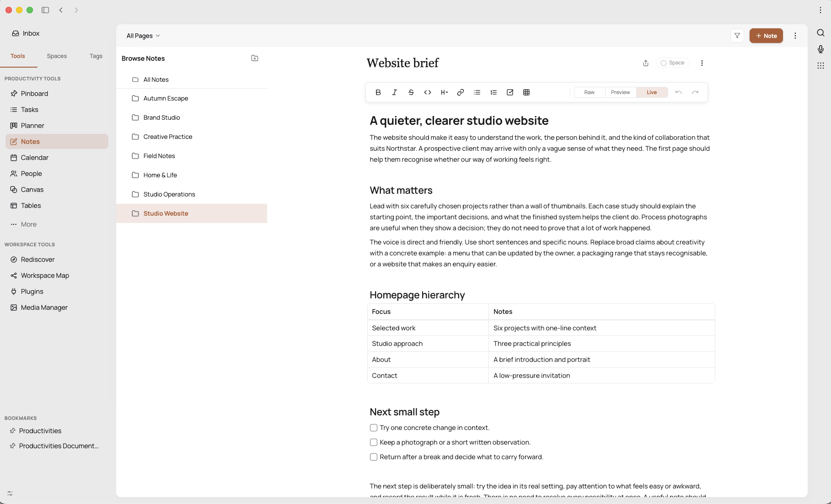Open the apps grid icon

tap(820, 66)
